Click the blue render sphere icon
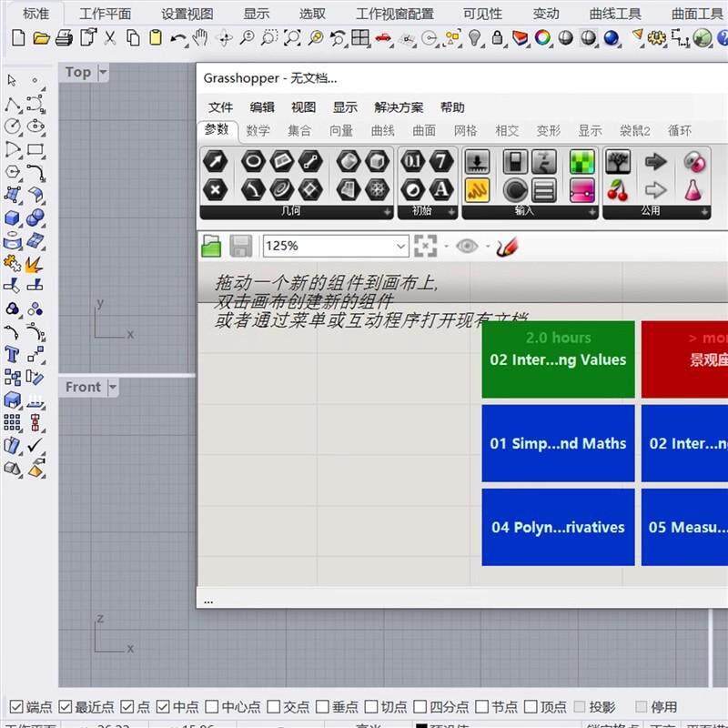Screen dimensions: 728x728 pos(611,37)
